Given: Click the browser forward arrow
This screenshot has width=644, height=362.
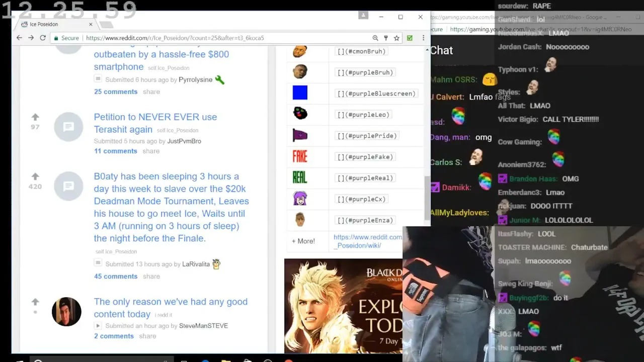Looking at the screenshot, I should (x=31, y=38).
